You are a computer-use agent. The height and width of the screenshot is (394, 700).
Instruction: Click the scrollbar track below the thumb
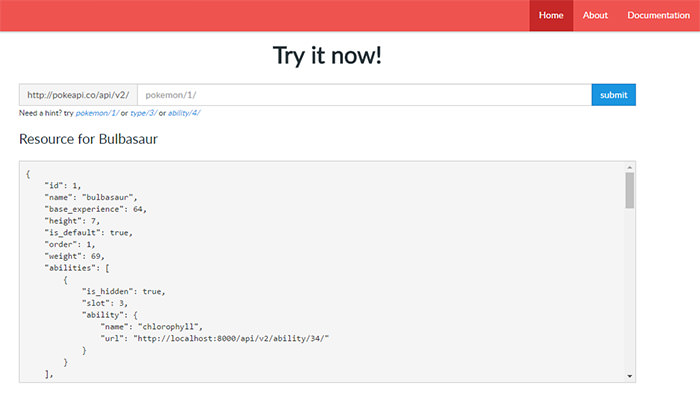pyautogui.click(x=629, y=290)
